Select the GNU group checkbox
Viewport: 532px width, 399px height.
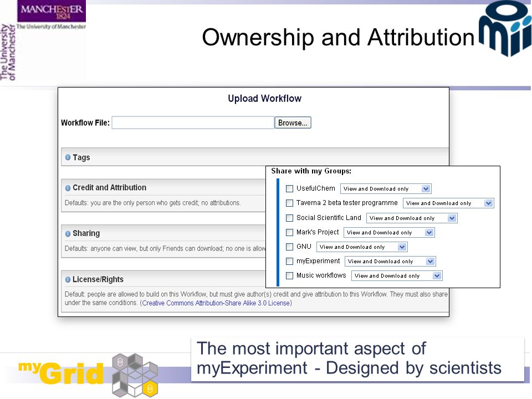tap(289, 247)
